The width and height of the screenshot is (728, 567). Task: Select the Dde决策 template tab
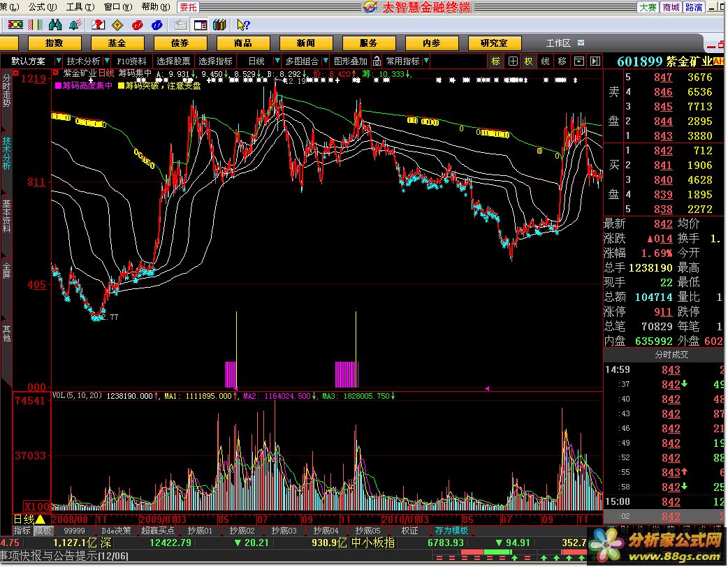coord(116,531)
